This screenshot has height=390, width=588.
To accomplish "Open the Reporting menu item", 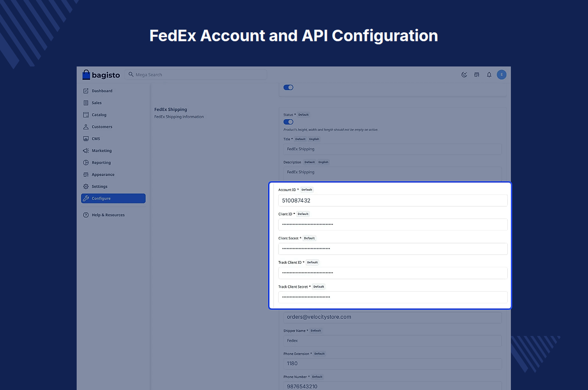I will pyautogui.click(x=113, y=163).
